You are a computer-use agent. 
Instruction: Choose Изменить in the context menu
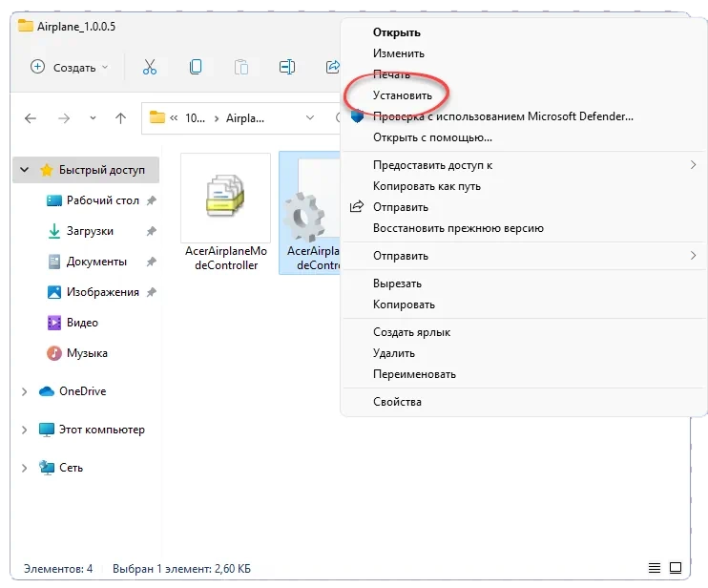point(399,53)
